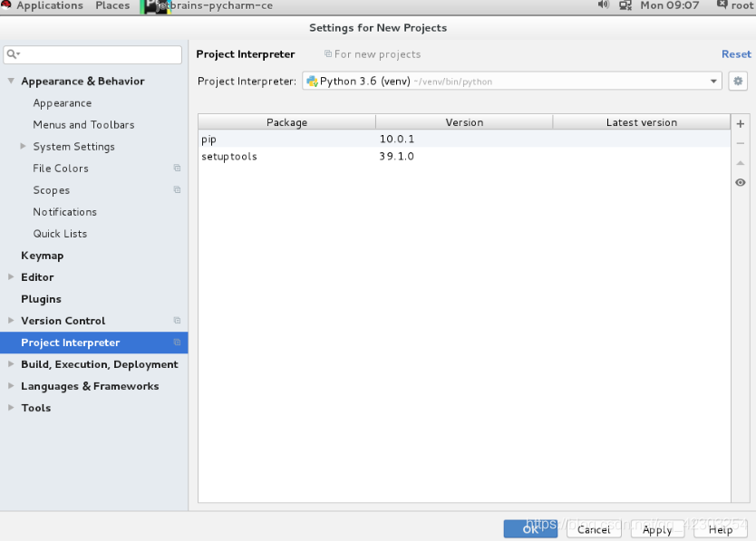This screenshot has height=541, width=756.
Task: Open root user menu
Action: [x=736, y=5]
